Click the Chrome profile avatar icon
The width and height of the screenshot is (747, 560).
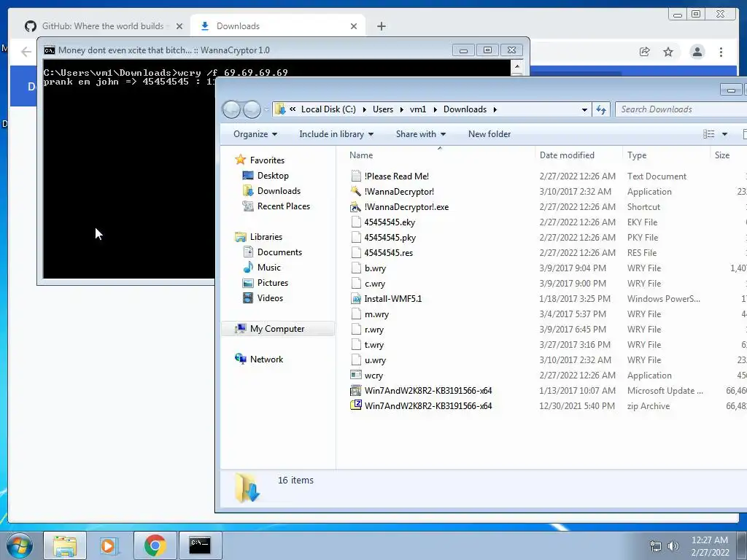(x=697, y=52)
